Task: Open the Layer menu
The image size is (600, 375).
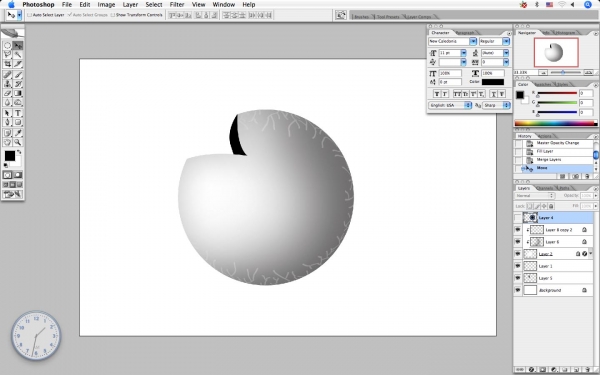Action: [x=130, y=5]
